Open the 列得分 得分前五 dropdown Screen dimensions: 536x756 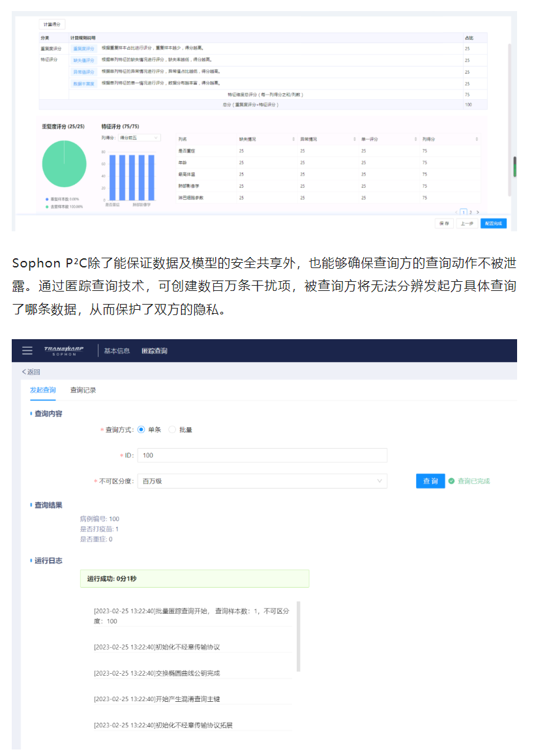pos(139,138)
